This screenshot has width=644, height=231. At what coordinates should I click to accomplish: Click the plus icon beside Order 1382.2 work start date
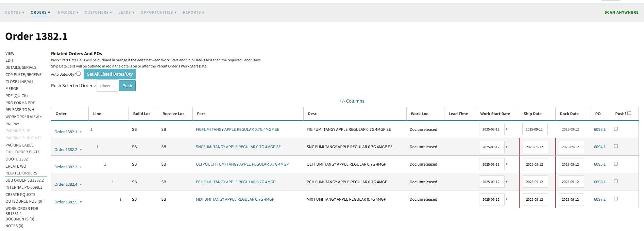506,147
